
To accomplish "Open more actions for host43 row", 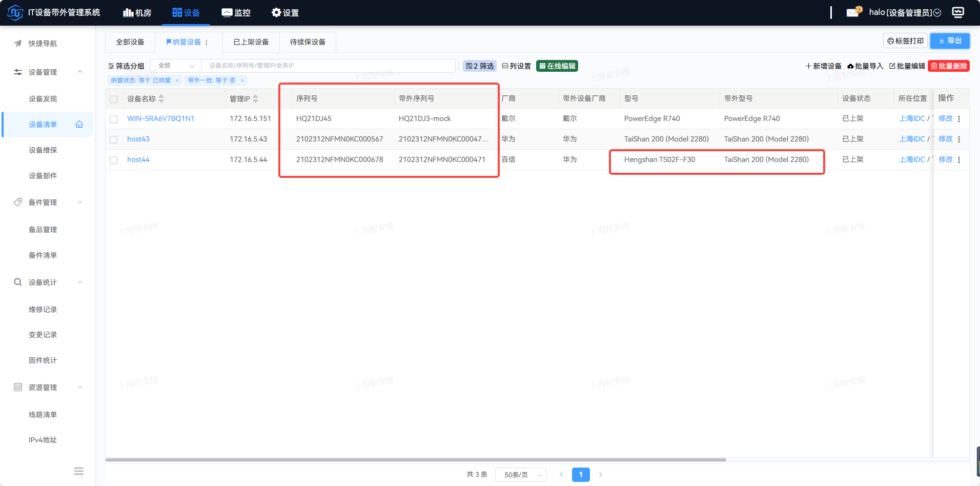I will coord(959,139).
